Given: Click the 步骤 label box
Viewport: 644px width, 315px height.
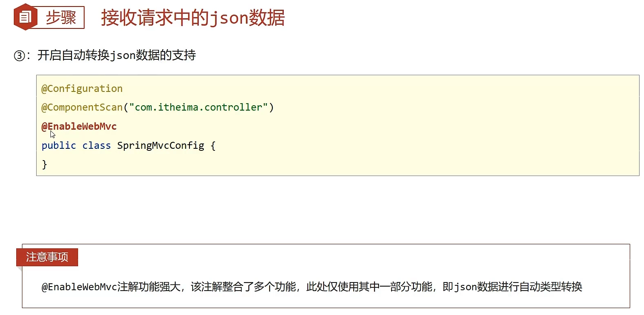Looking at the screenshot, I should (x=61, y=17).
